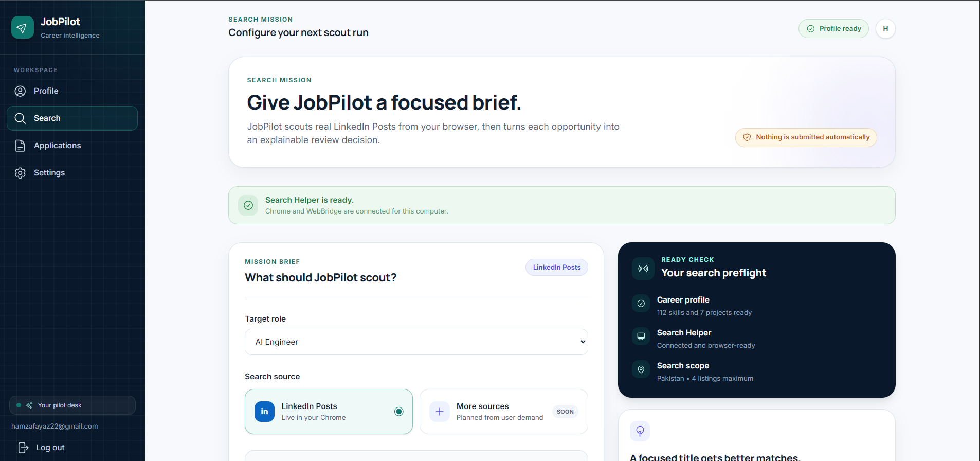Viewport: 980px width, 461px height.
Task: Click the MISSION BRIEF label
Action: coord(273,262)
